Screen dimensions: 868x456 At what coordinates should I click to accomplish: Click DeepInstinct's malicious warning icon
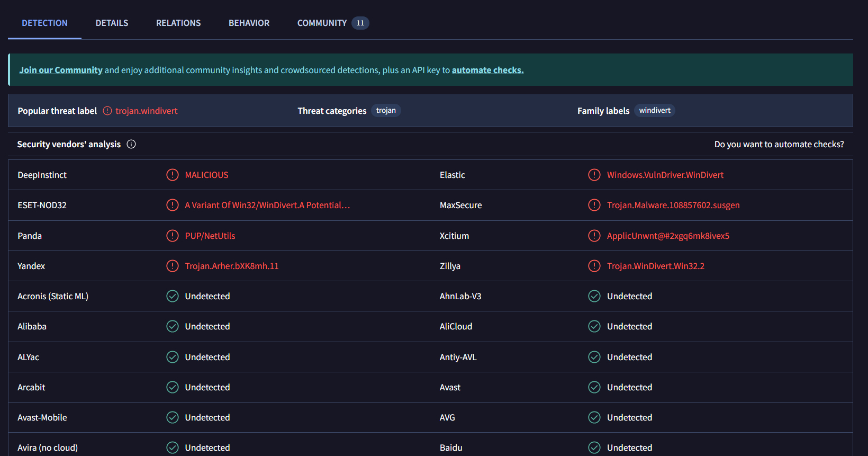173,175
